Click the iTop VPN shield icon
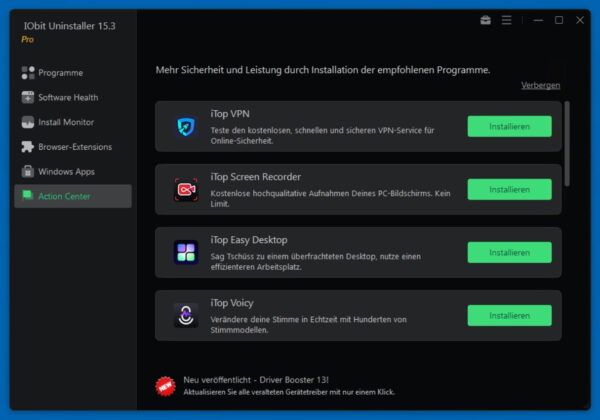Viewport: 600px width, 420px height. (x=186, y=127)
